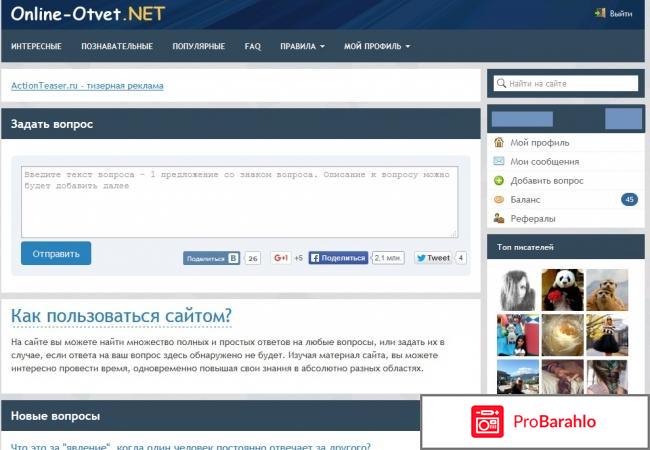Click the VK share counter 26
Viewport: 650px width, 450px height.
tap(252, 258)
